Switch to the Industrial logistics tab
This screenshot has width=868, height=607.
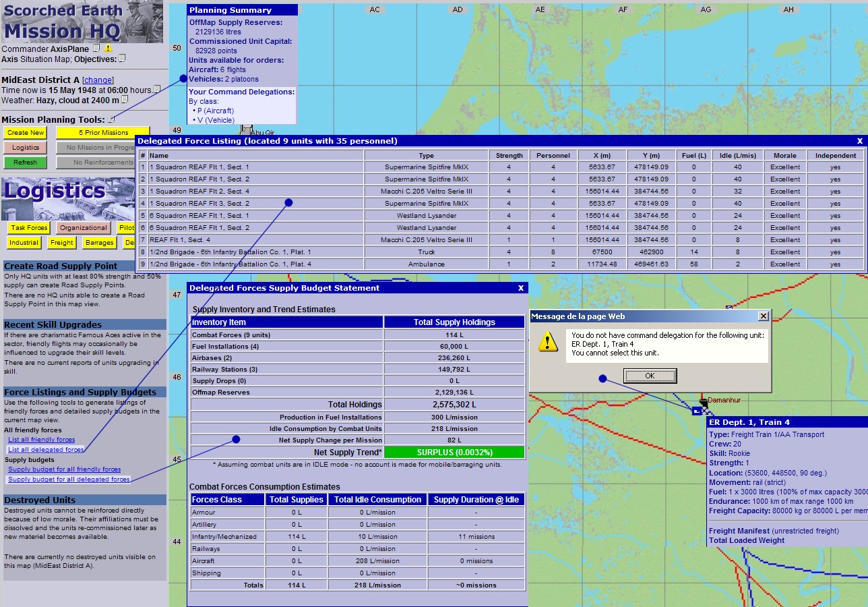pos(24,243)
